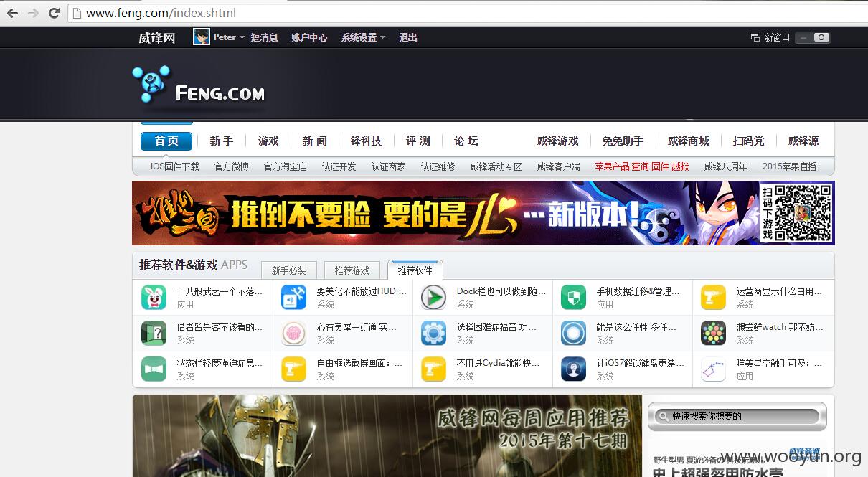This screenshot has width=868, height=477.
Task: Click the green play icon for Dock栏
Action: tap(433, 297)
